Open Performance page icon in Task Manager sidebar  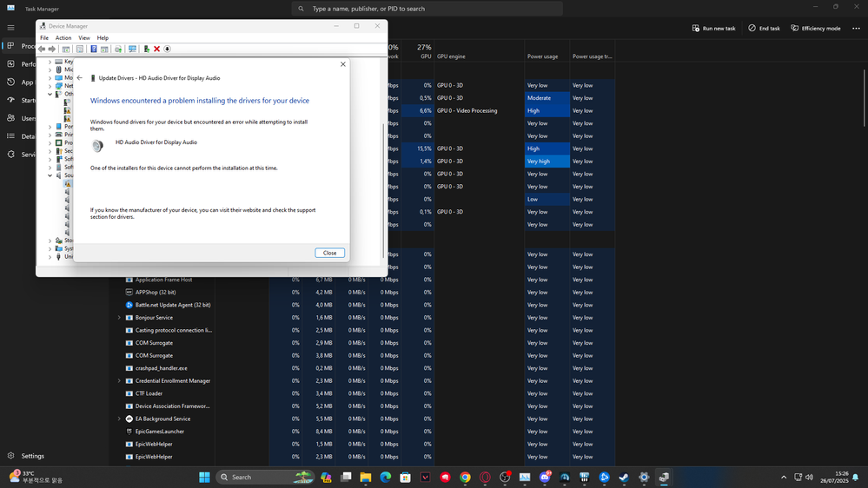pyautogui.click(x=10, y=64)
